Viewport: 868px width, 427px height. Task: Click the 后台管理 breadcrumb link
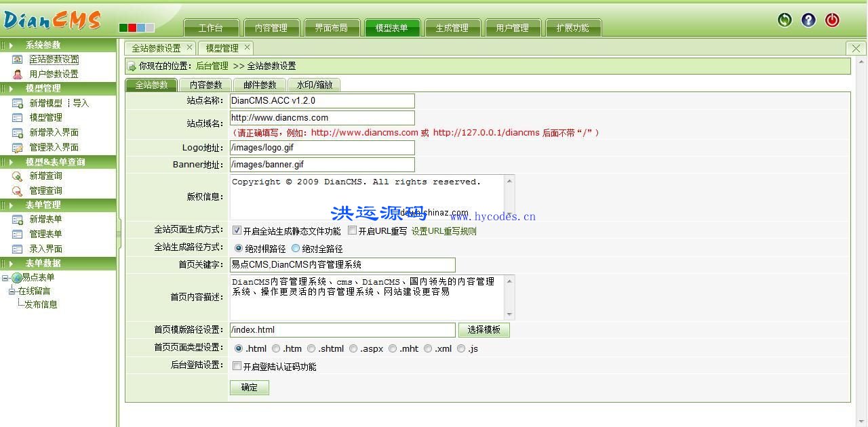212,66
